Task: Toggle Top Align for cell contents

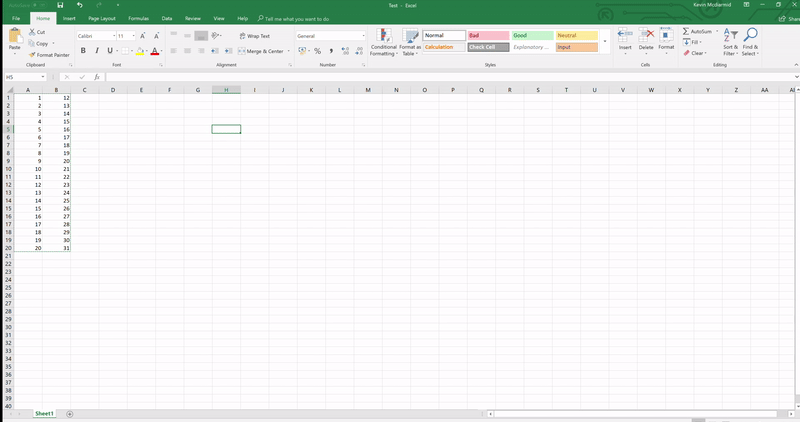Action: point(173,35)
